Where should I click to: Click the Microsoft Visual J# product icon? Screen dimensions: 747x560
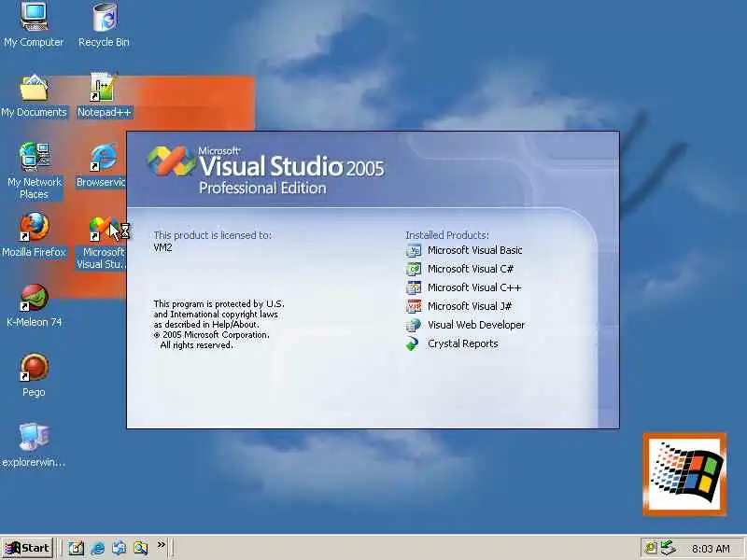414,306
